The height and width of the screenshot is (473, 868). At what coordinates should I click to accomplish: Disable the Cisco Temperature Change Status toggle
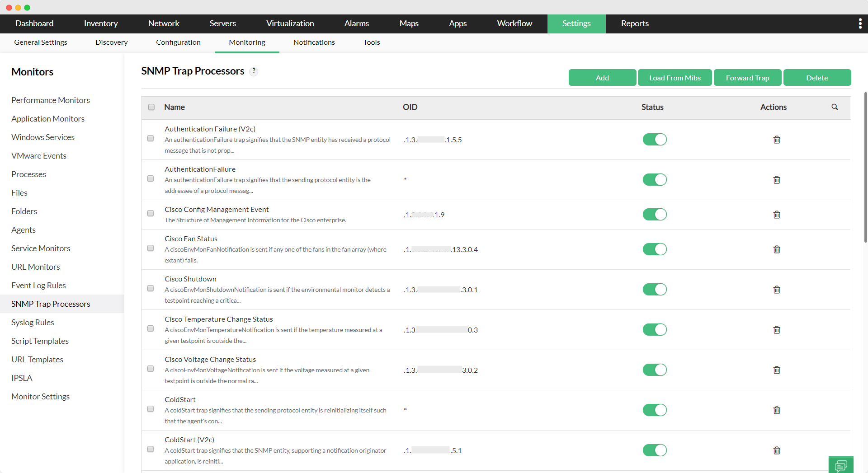click(x=655, y=329)
